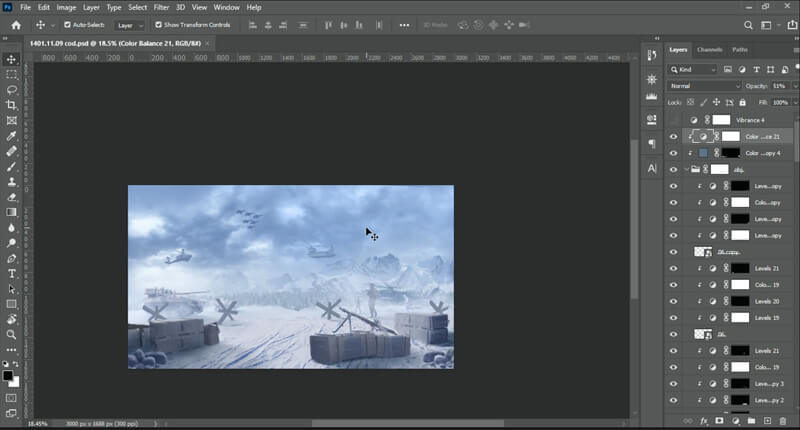The width and height of the screenshot is (800, 430).
Task: Toggle Show Transform Controls checkbox
Action: coord(158,24)
